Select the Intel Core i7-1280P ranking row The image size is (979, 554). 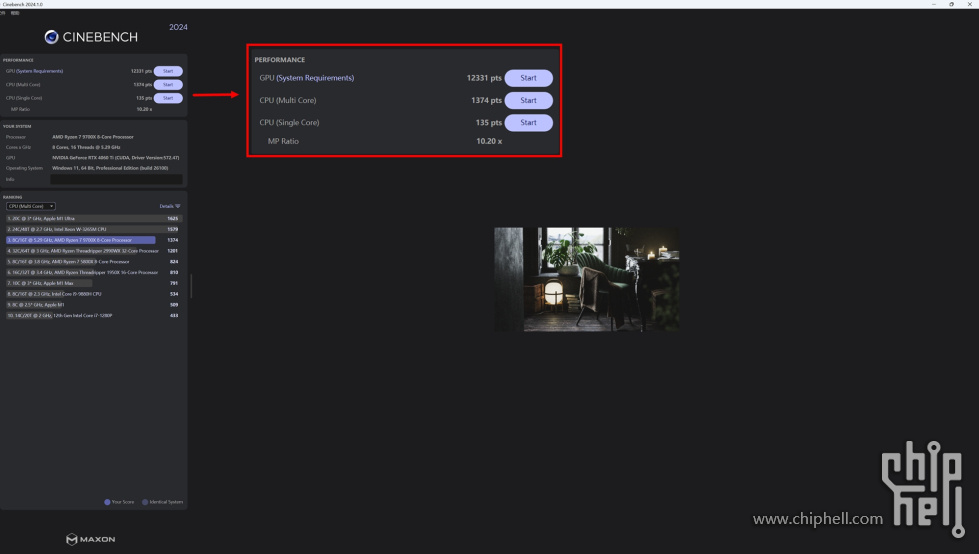click(93, 315)
